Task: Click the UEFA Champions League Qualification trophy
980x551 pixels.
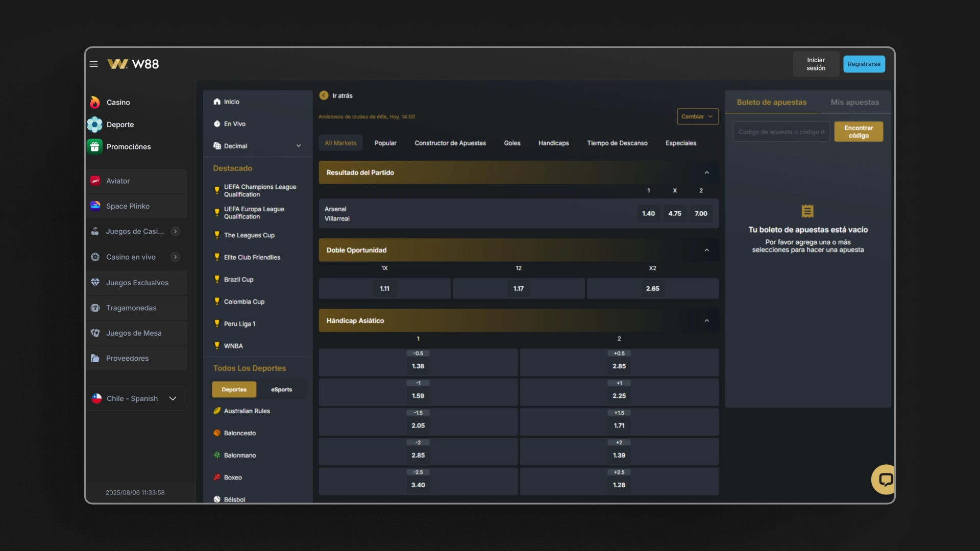Action: pos(217,191)
